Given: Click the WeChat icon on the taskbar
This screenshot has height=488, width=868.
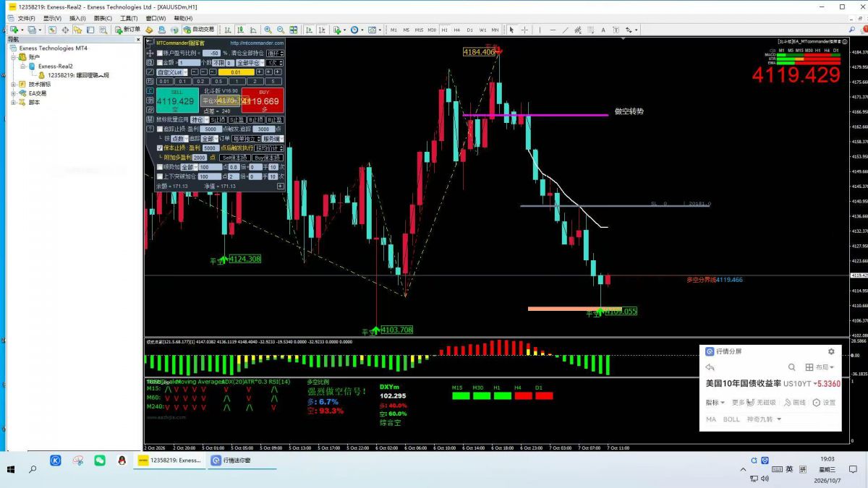Looking at the screenshot, I should tap(100, 460).
